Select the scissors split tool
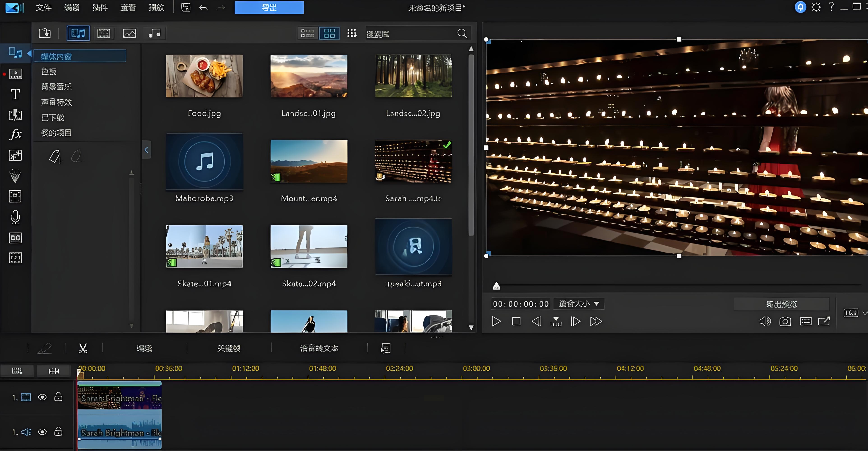The height and width of the screenshot is (451, 868). point(83,348)
